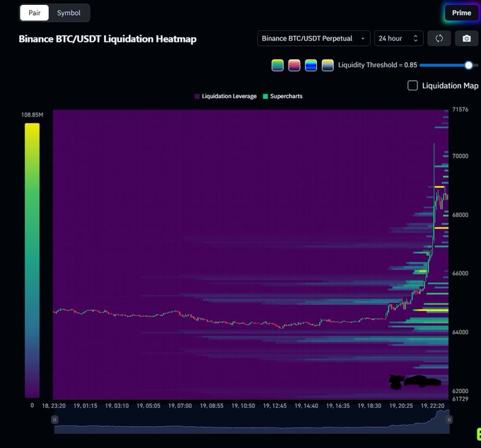The image size is (481, 448).
Task: Click the range navigator overview chart
Action: pos(252,423)
